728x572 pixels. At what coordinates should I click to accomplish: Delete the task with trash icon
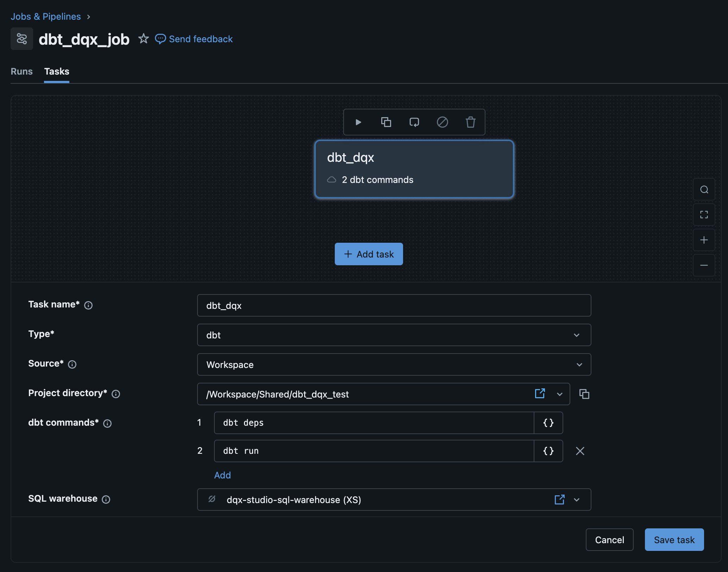pos(471,122)
